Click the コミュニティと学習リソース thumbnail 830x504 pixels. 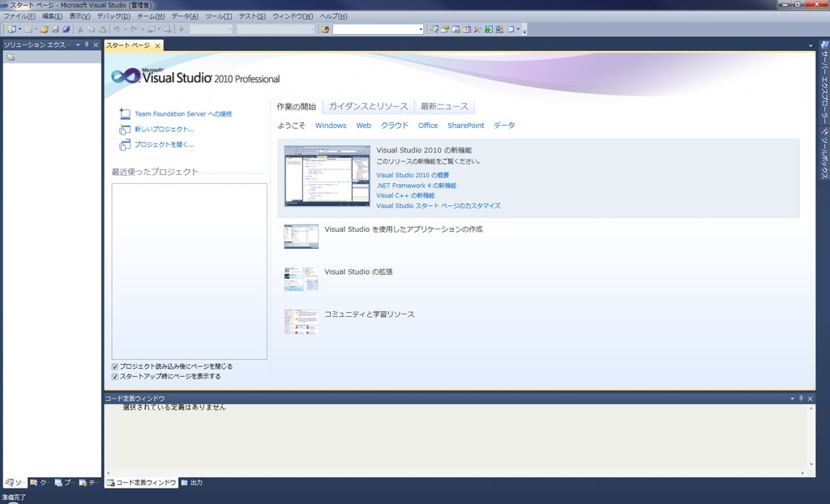pyautogui.click(x=302, y=322)
